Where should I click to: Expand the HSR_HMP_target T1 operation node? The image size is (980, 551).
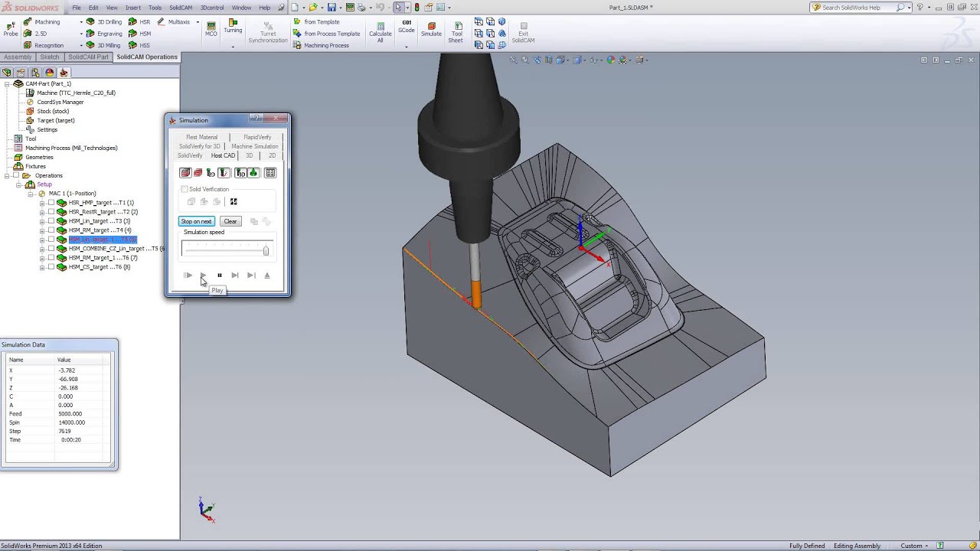[42, 203]
